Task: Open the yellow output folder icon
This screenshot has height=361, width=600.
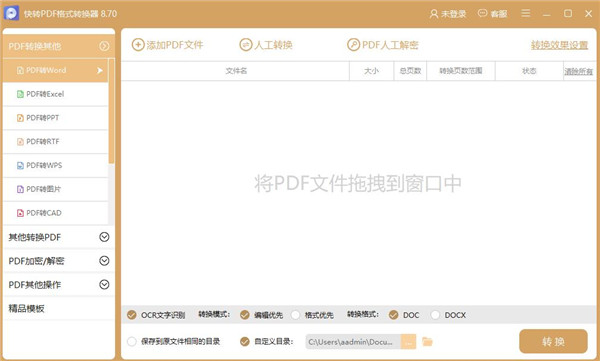Action: [427, 341]
